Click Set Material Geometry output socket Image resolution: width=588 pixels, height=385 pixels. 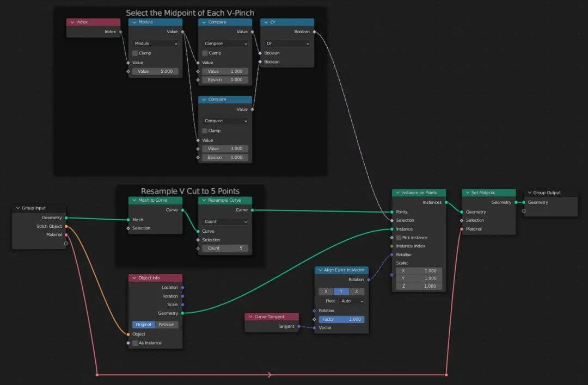click(516, 203)
